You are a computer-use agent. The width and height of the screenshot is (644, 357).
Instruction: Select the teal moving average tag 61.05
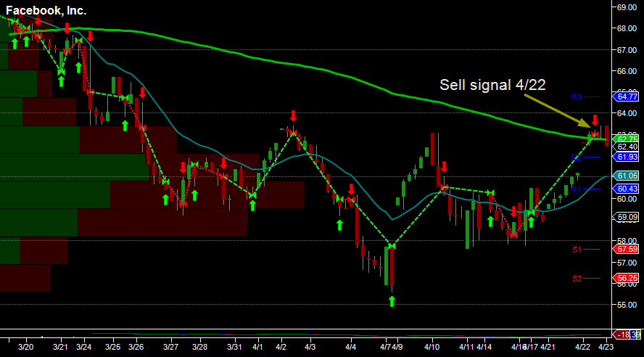[626, 176]
